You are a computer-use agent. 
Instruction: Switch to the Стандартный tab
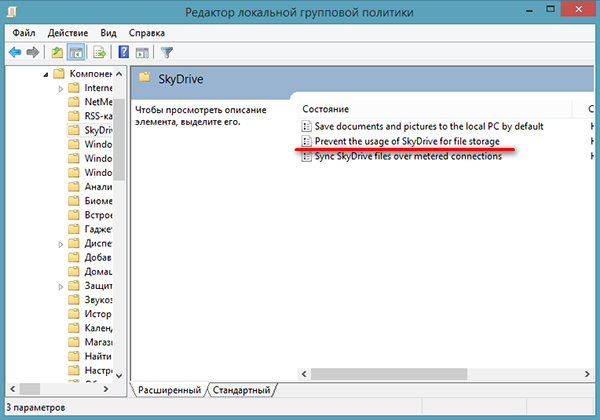tap(241, 390)
